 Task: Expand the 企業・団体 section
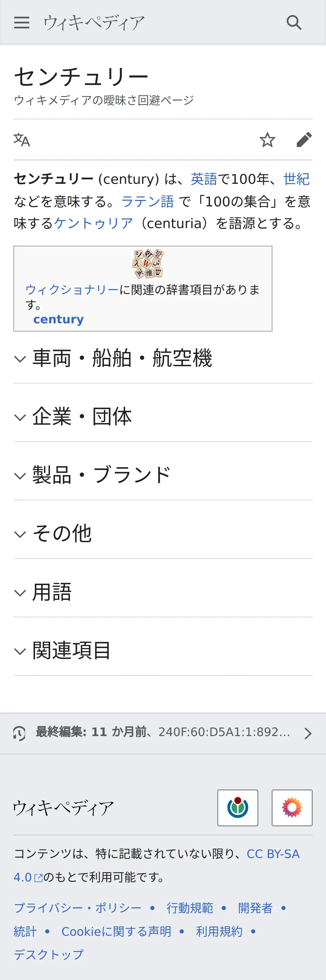click(82, 417)
